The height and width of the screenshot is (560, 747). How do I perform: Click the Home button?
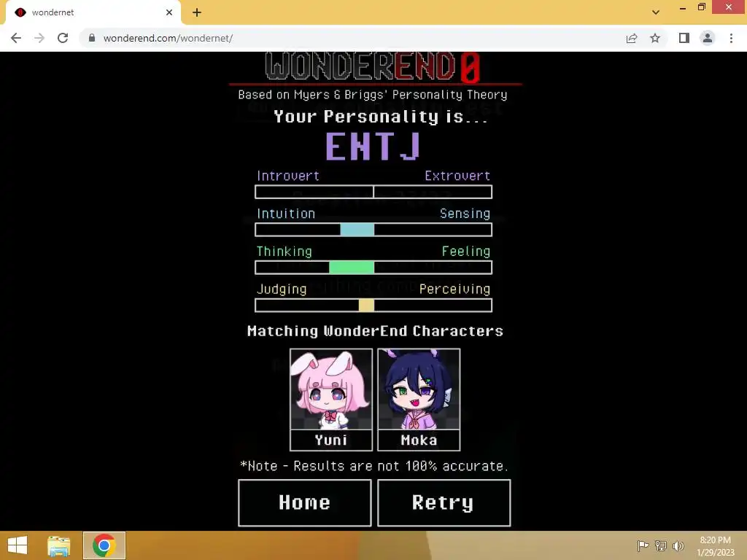point(304,502)
